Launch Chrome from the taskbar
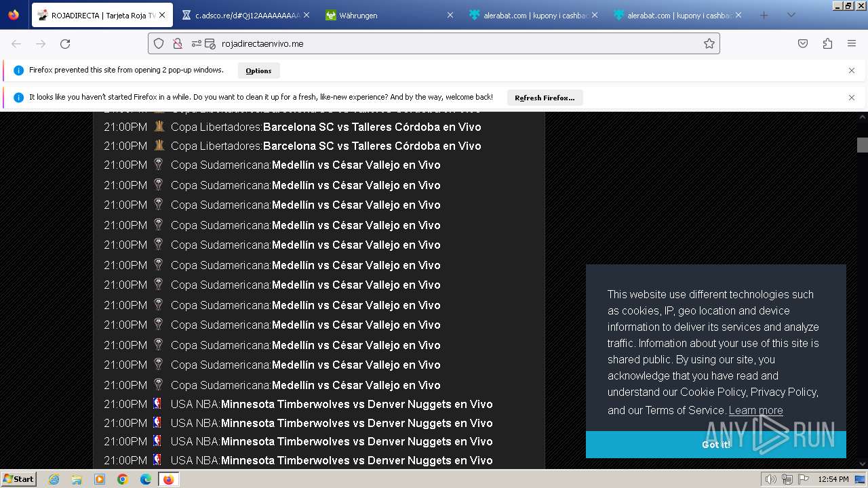 [123, 479]
